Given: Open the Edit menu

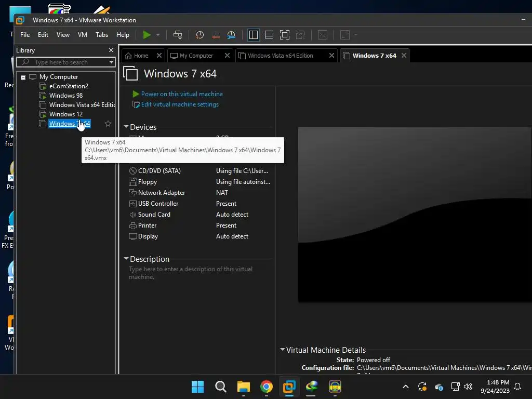Looking at the screenshot, I should (x=43, y=35).
